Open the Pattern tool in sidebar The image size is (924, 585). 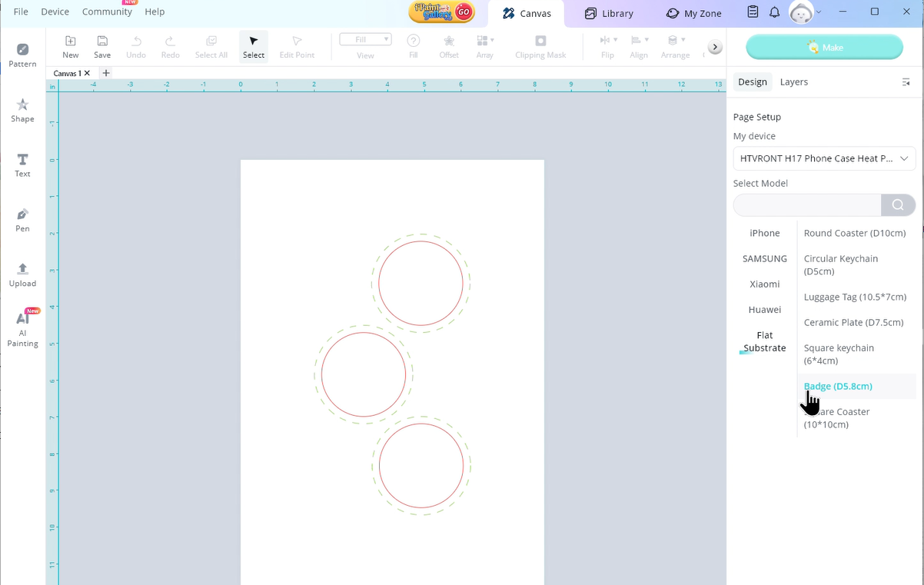click(22, 55)
